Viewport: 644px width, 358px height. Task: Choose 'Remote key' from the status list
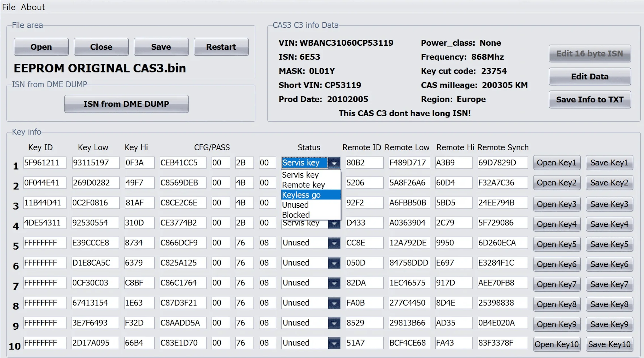(311, 185)
